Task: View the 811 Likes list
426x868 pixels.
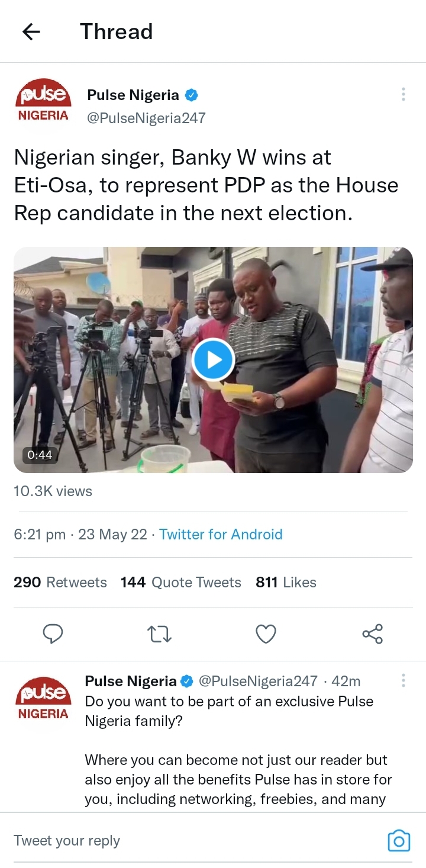Action: click(286, 583)
